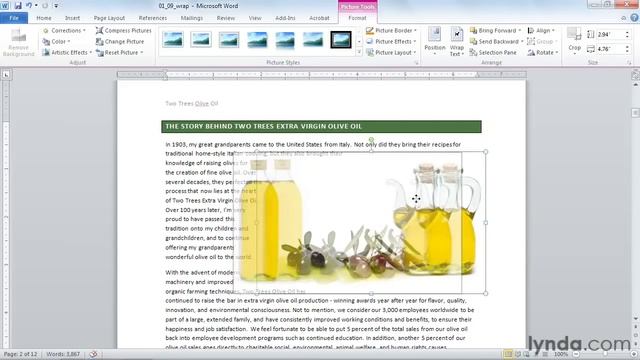Viewport: 640px width, 360px height.
Task: Apply the second picture style thumbnail
Action: [201, 40]
